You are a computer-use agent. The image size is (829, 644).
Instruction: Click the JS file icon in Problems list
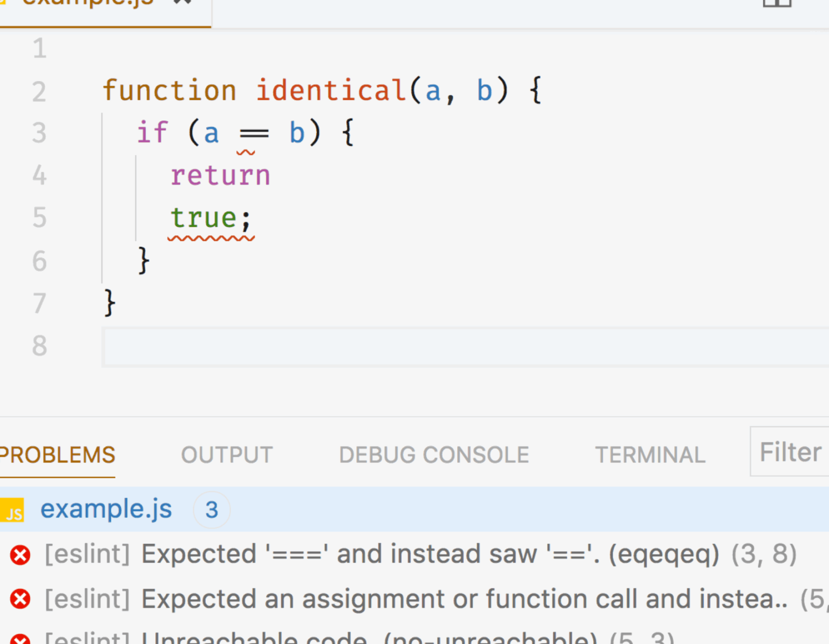click(x=13, y=510)
